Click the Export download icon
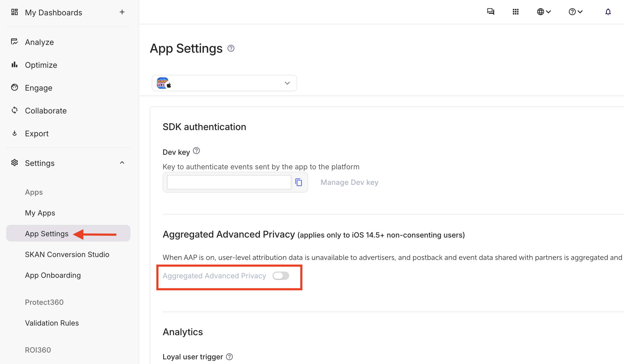Image resolution: width=624 pixels, height=364 pixels. coord(15,133)
